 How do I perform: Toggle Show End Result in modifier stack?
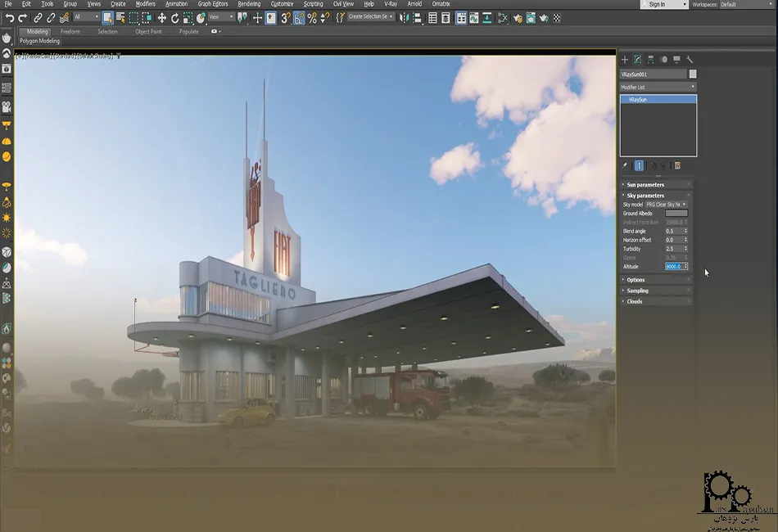click(640, 165)
